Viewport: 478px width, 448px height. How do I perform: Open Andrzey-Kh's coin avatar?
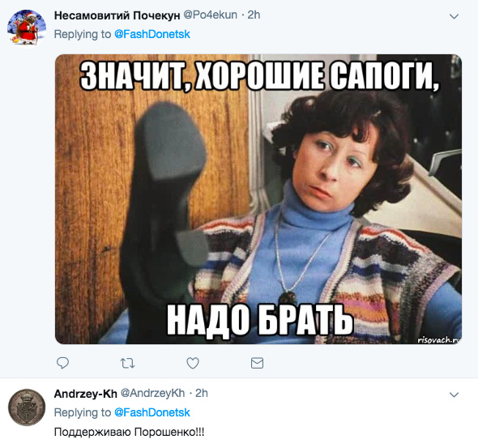27,407
